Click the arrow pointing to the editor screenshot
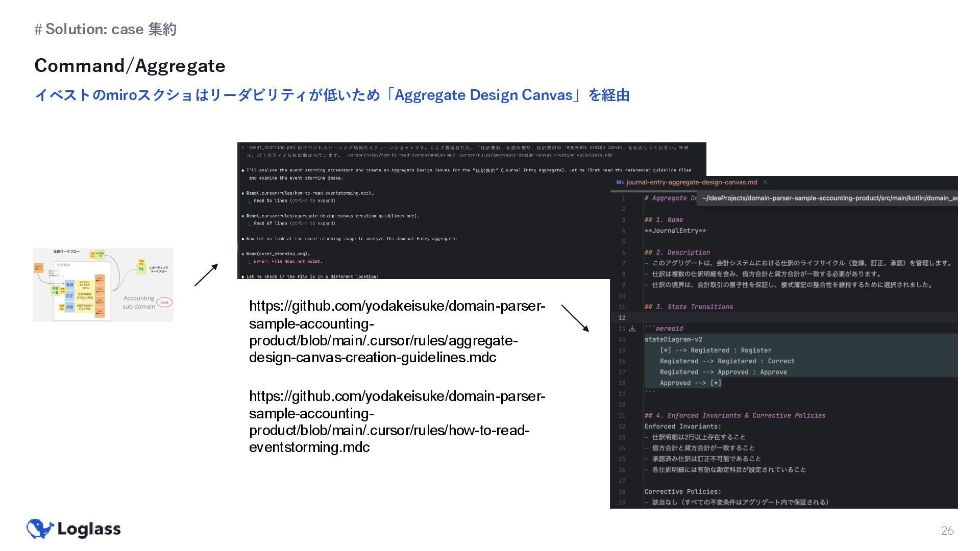 (575, 318)
